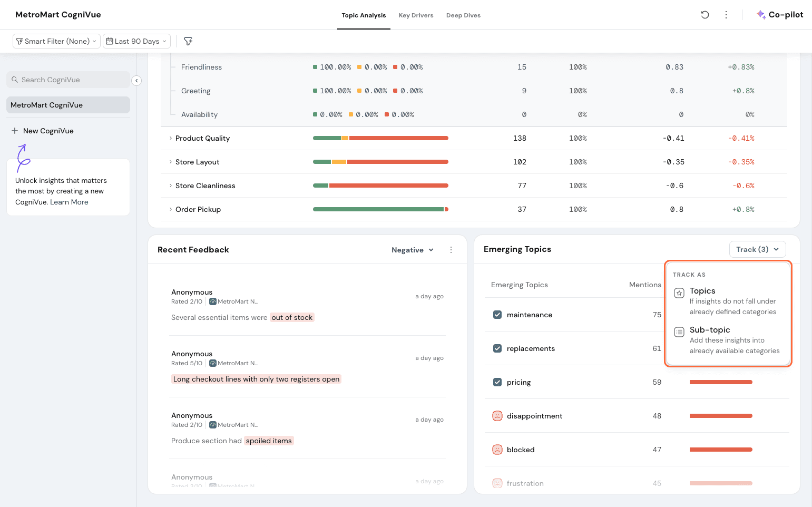Uncheck the replacements topic checkbox
812x507 pixels.
(497, 348)
